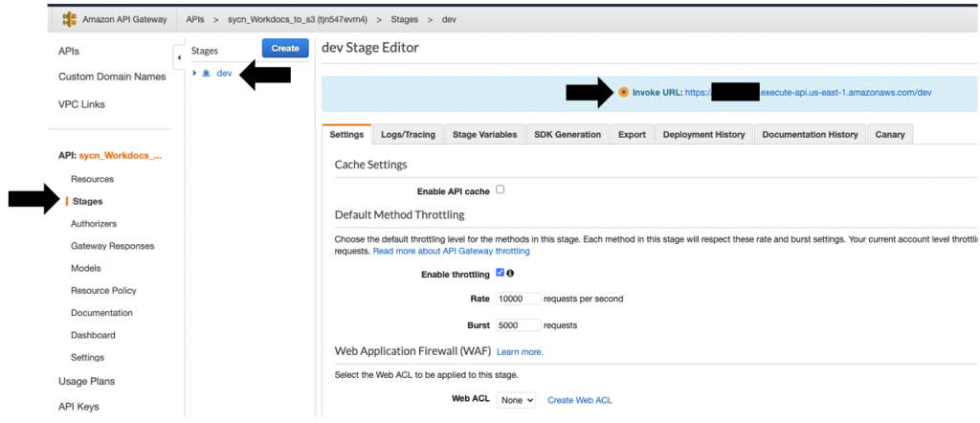
Task: Click the orange Invoke URL indicator icon
Action: point(623,92)
